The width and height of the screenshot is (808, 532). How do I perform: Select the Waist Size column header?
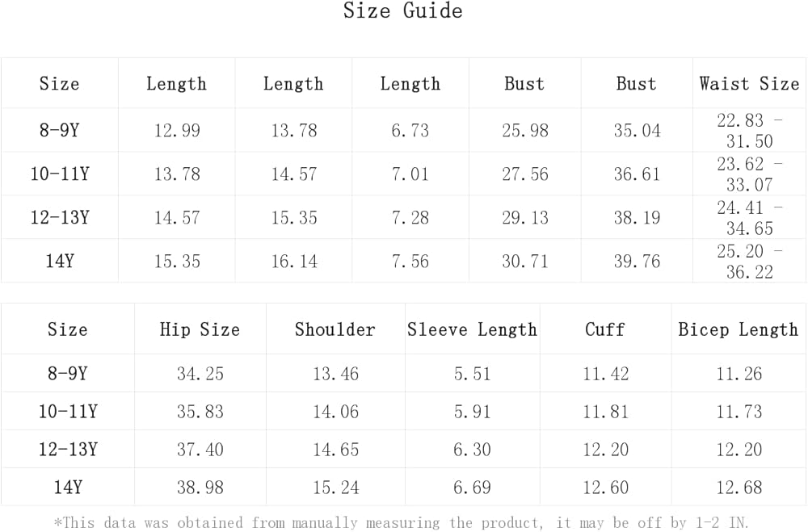click(749, 84)
